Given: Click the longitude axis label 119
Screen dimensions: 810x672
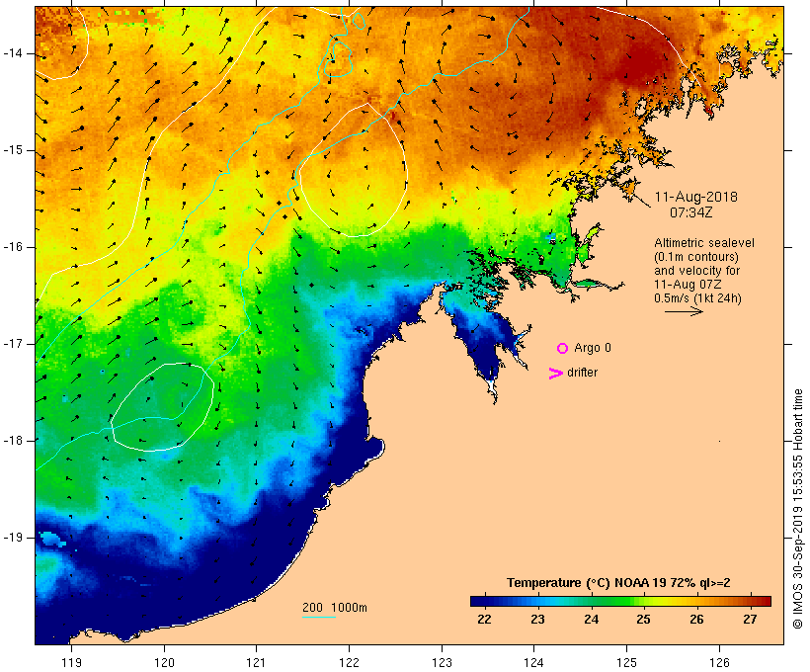Looking at the screenshot, I should (x=71, y=662).
